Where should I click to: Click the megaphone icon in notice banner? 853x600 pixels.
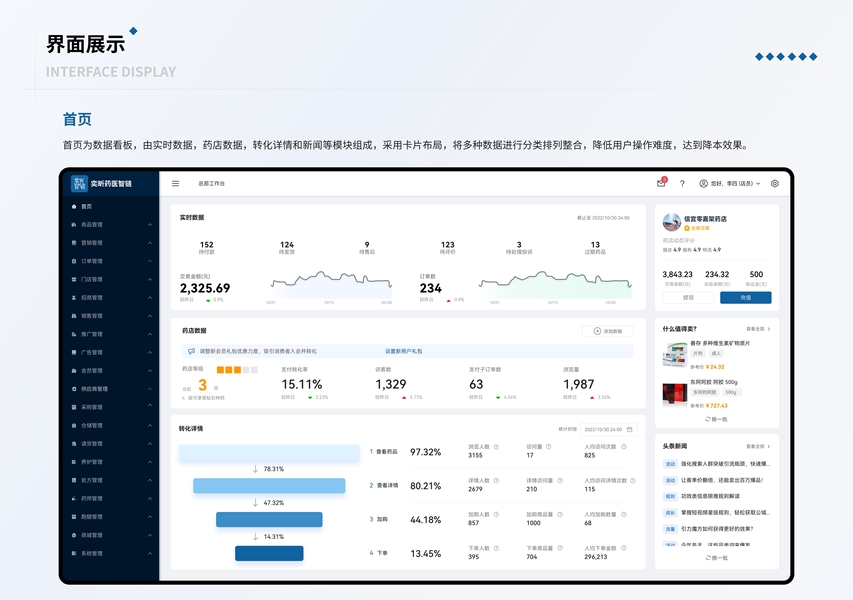tap(191, 351)
